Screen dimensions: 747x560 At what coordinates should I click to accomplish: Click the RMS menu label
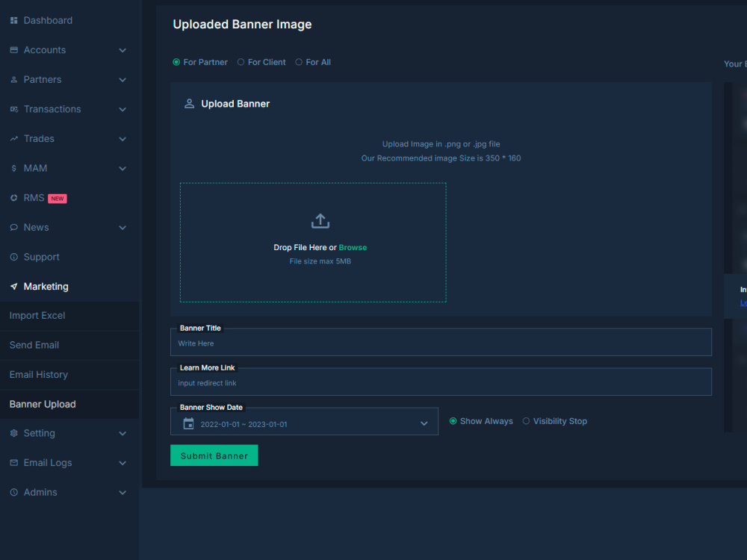pyautogui.click(x=34, y=198)
